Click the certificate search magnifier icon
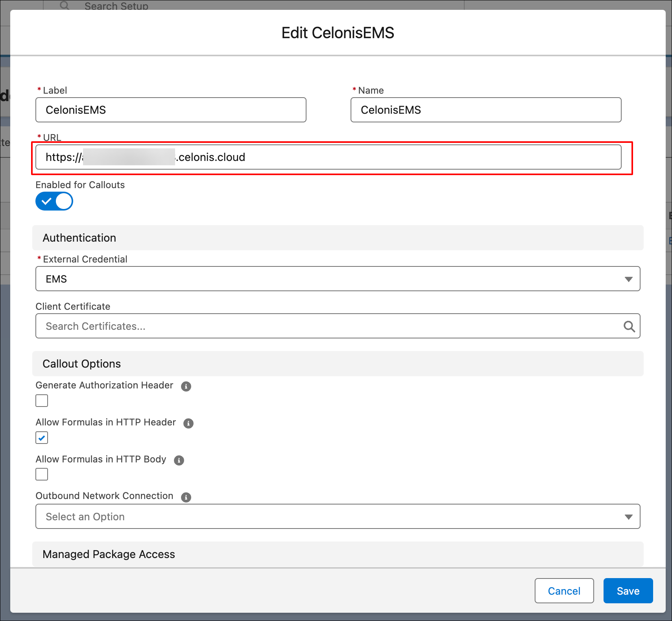The height and width of the screenshot is (621, 672). (x=629, y=326)
